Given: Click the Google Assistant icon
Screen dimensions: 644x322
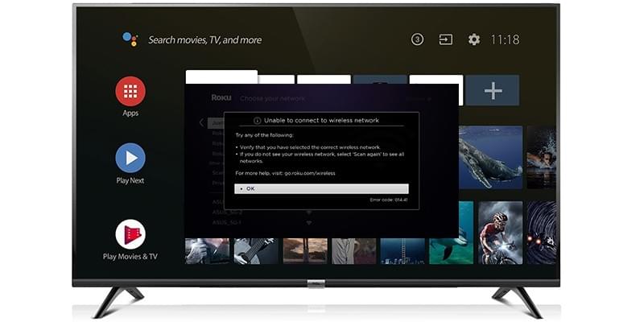Looking at the screenshot, I should (x=130, y=39).
